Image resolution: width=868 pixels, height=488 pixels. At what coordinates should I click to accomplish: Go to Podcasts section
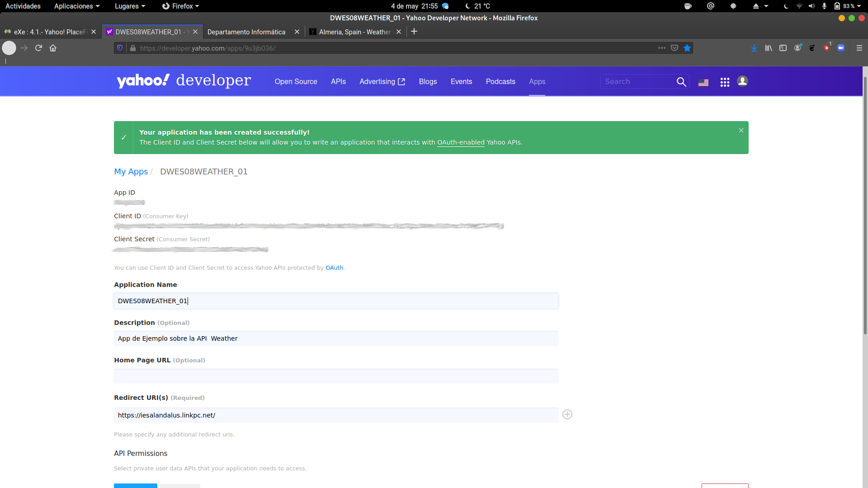(x=500, y=82)
